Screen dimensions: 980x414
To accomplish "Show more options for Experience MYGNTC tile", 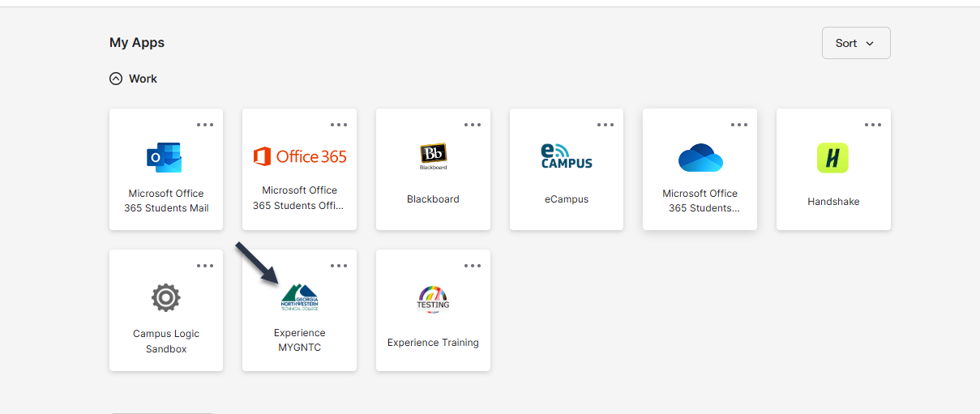I will click(339, 266).
